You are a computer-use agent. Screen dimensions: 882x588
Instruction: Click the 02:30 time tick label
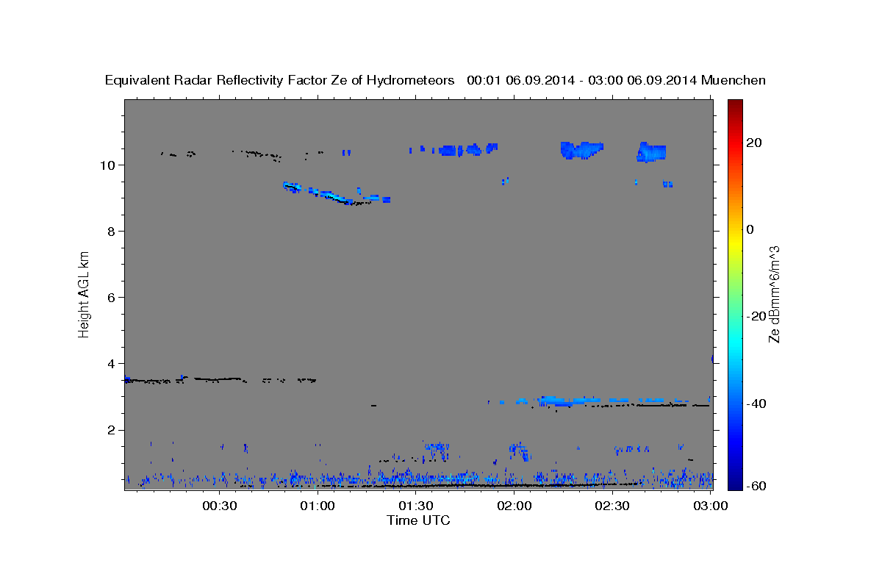(x=614, y=506)
